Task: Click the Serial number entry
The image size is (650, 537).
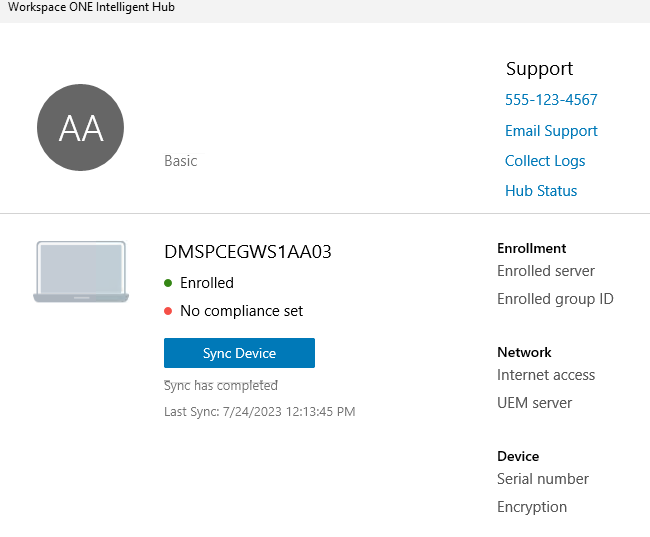Action: coord(543,479)
